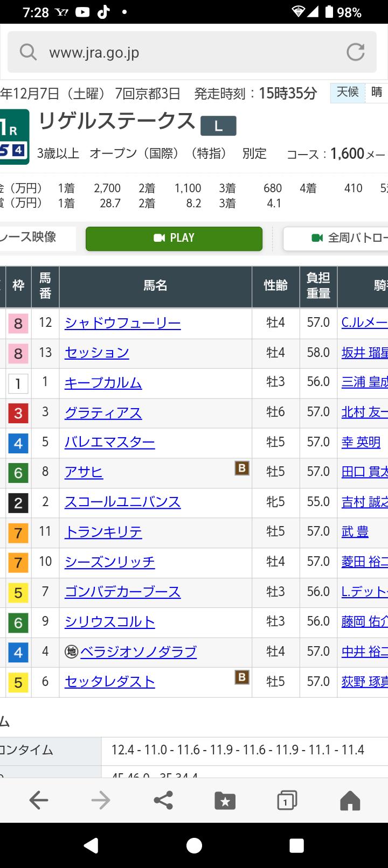Tap the reload icon in address bar

tap(355, 52)
